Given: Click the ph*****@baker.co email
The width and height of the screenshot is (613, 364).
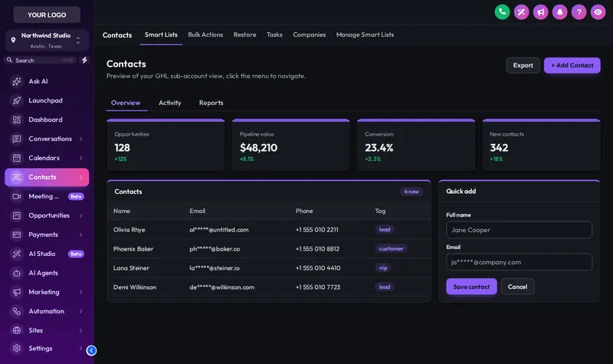Looking at the screenshot, I should pos(215,249).
